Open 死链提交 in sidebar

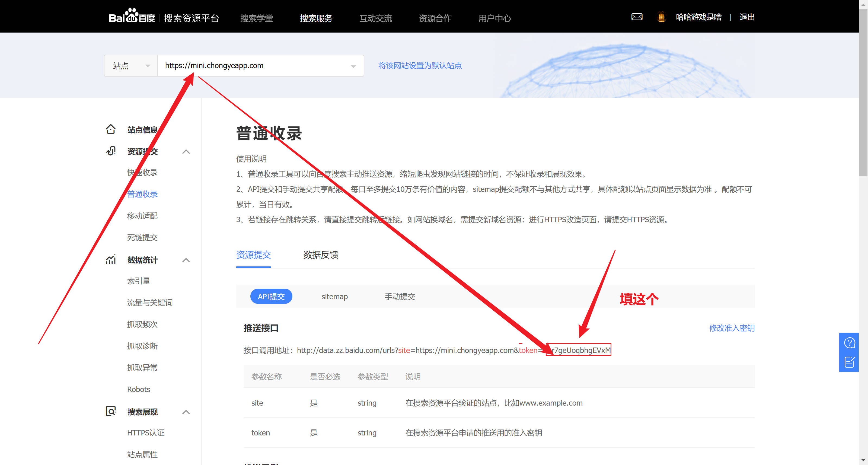pos(142,238)
